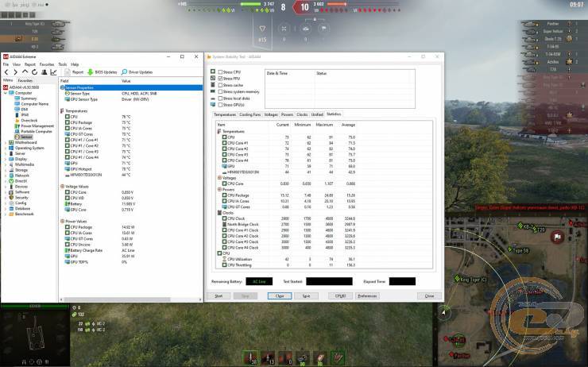Click the Report page icon in toolbar
The width and height of the screenshot is (588, 367).
(x=68, y=72)
